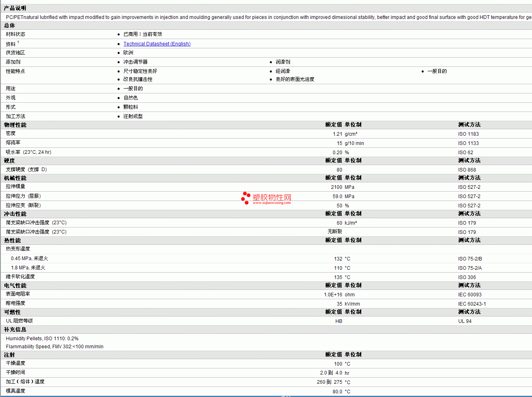
Task: Click the melt temperature value 260 到 275
Action: click(329, 382)
